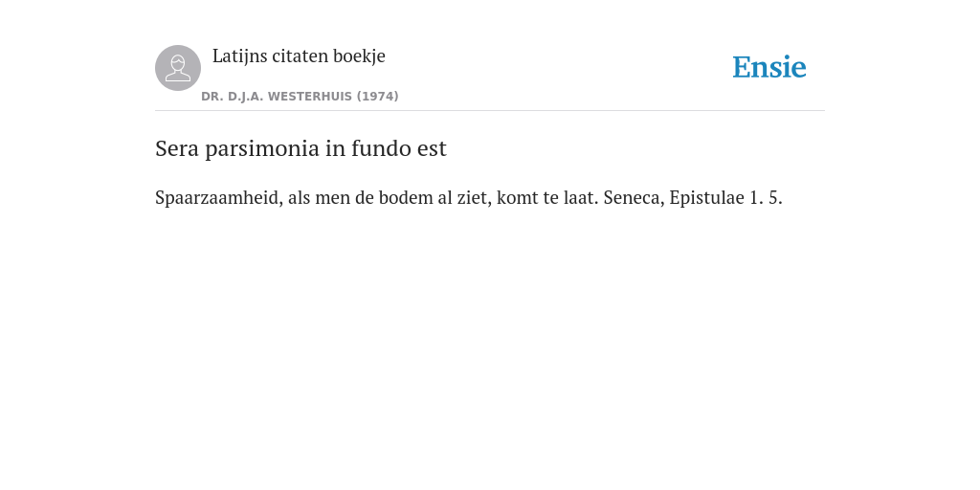The height and width of the screenshot is (490, 980).
Task: Click the word 'ziet' in the definition
Action: (475, 198)
